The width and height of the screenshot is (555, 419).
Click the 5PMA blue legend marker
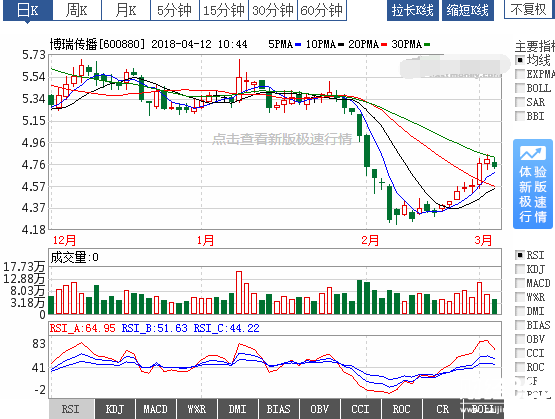pos(298,45)
